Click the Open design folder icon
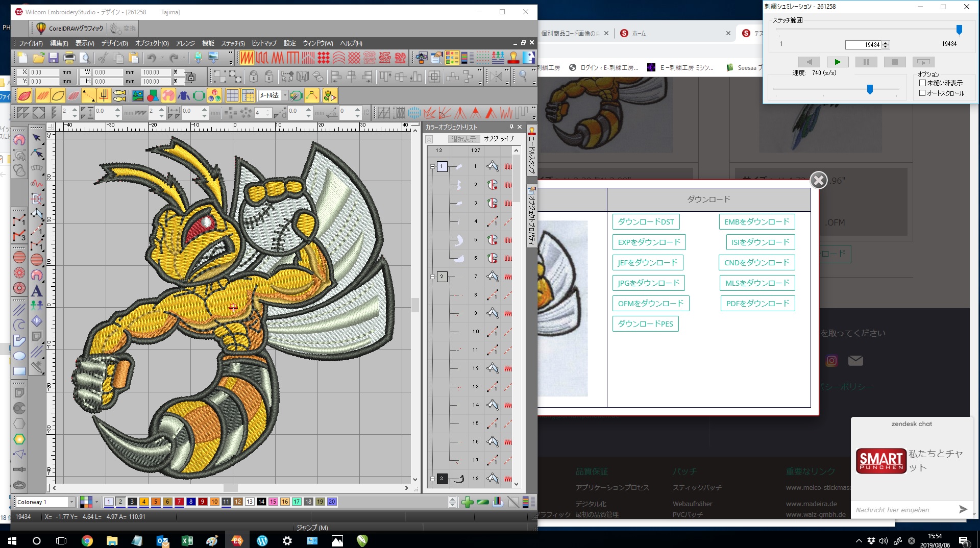This screenshot has width=980, height=548. pos(39,58)
